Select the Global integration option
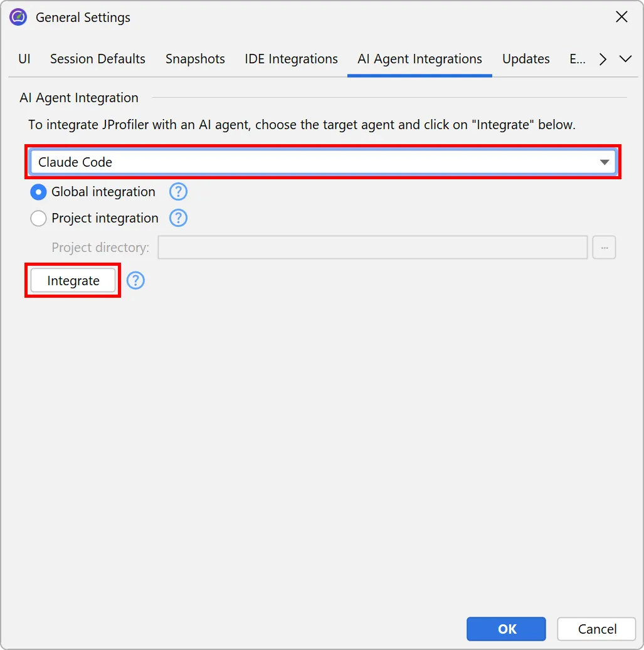Image resolution: width=644 pixels, height=650 pixels. click(x=38, y=192)
